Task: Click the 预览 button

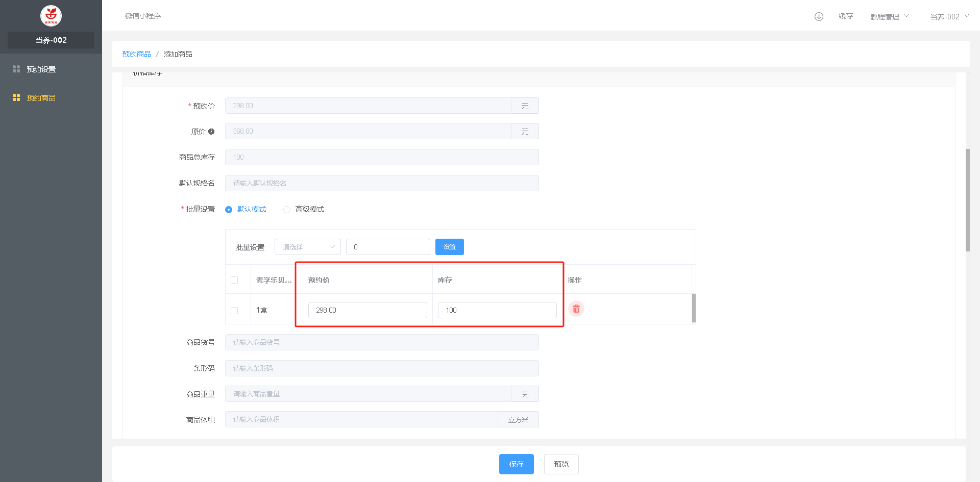Action: tap(561, 464)
